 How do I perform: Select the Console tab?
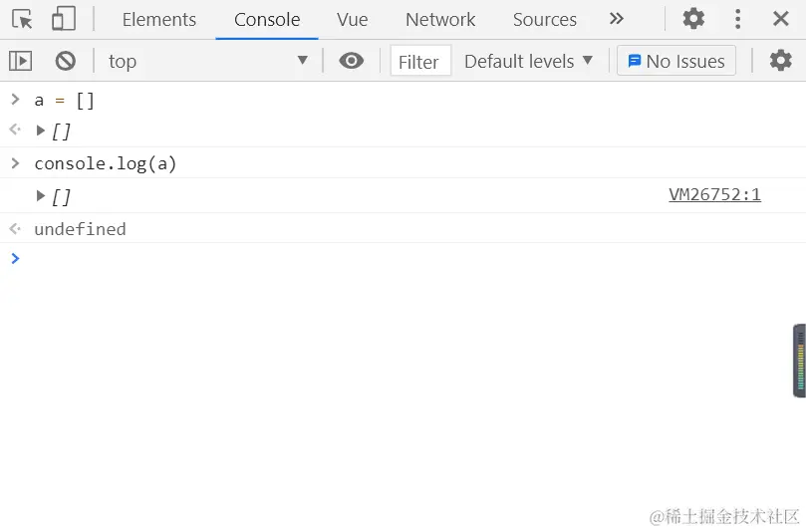(x=267, y=20)
